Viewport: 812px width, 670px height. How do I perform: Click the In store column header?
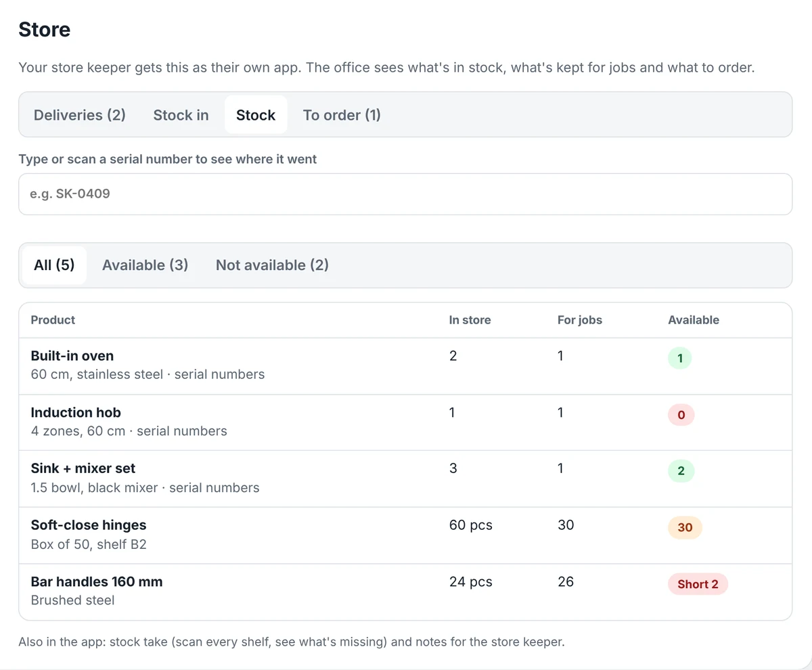pyautogui.click(x=470, y=320)
